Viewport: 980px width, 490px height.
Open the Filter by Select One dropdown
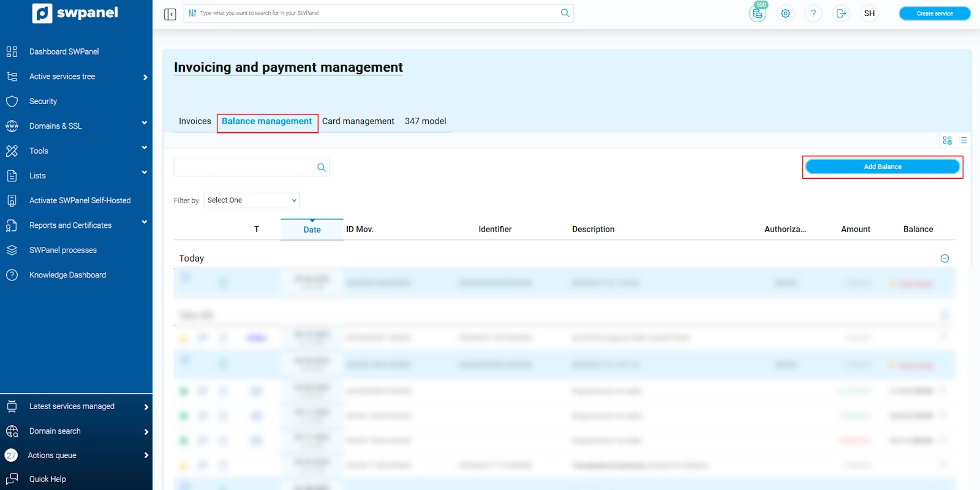click(x=251, y=200)
